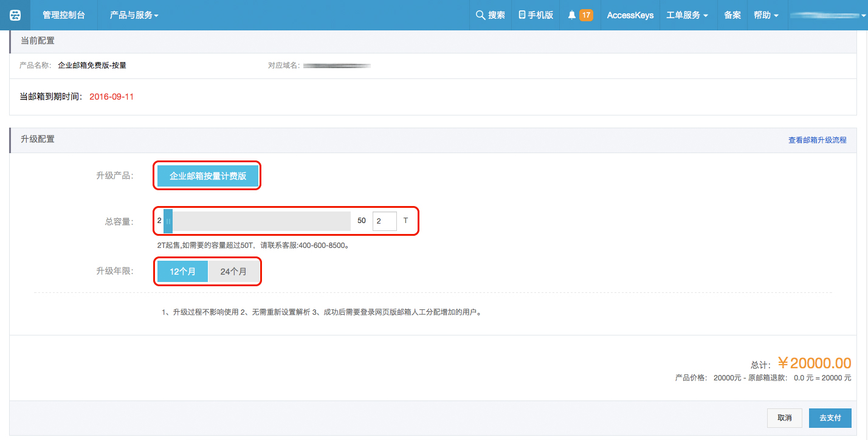The height and width of the screenshot is (440, 868).
Task: Expand the 产品与服务 dropdown
Action: pyautogui.click(x=134, y=15)
